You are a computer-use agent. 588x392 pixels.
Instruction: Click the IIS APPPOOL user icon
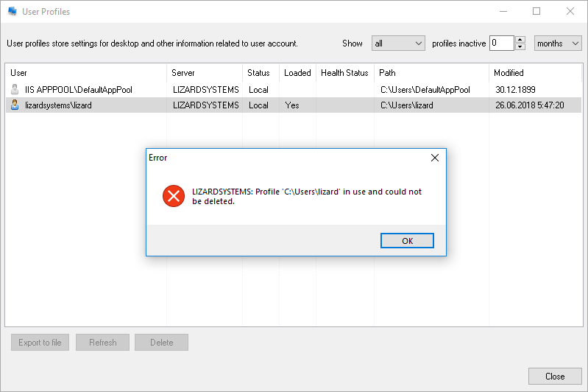click(x=15, y=90)
